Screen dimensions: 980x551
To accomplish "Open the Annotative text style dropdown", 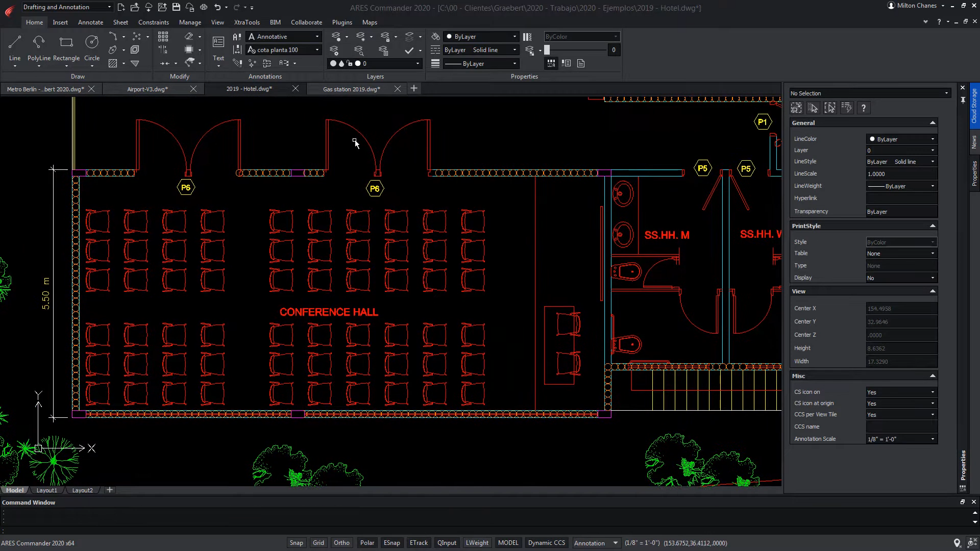I will click(284, 37).
